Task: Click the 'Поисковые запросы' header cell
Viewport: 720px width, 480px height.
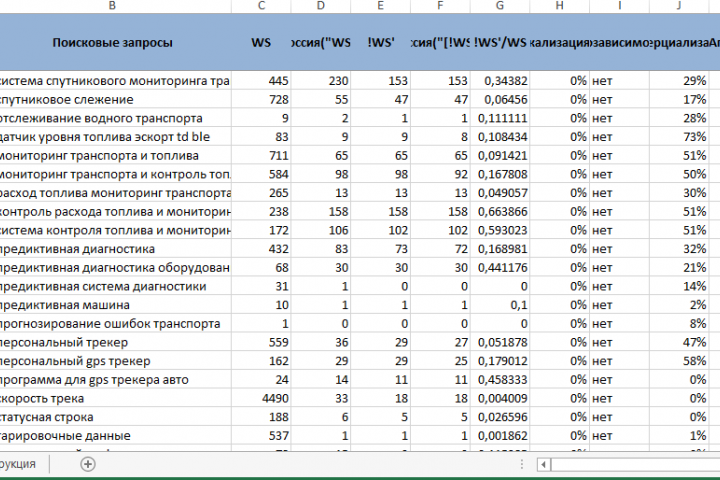Action: (112, 42)
